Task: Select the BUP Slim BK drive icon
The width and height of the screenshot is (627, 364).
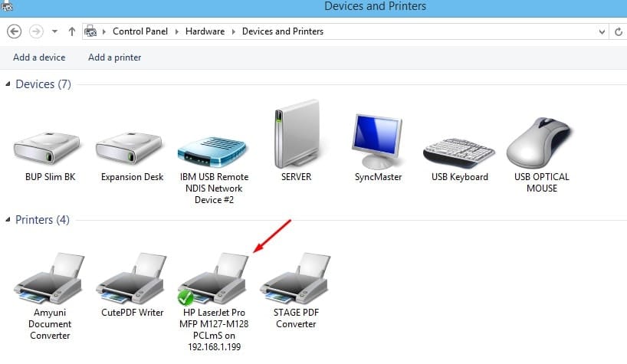Action: click(x=48, y=149)
